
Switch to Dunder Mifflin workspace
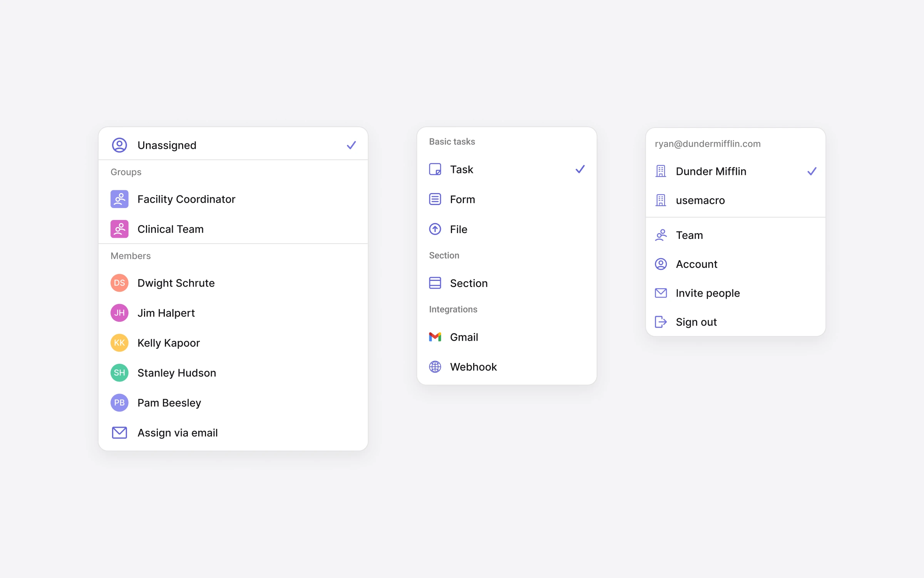click(735, 171)
